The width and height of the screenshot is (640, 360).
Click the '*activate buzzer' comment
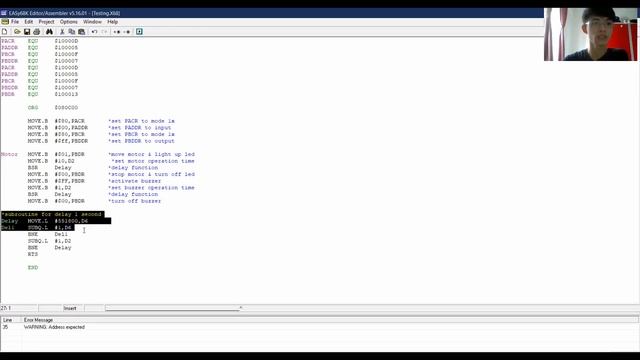(135, 181)
